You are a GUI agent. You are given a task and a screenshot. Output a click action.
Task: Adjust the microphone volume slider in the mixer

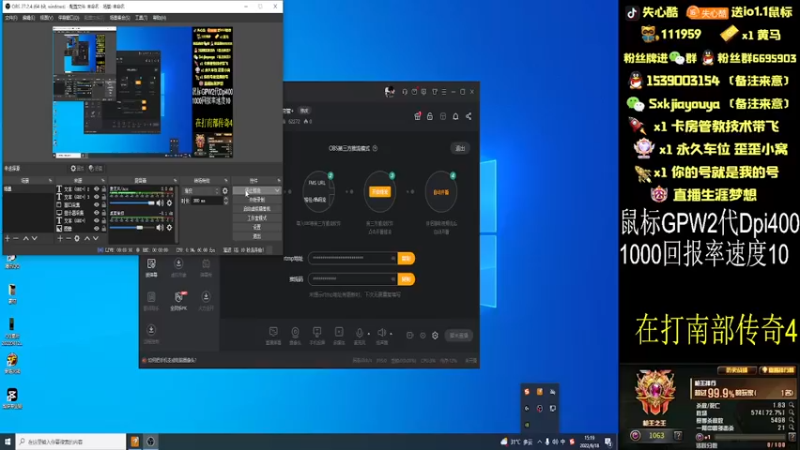click(132, 203)
